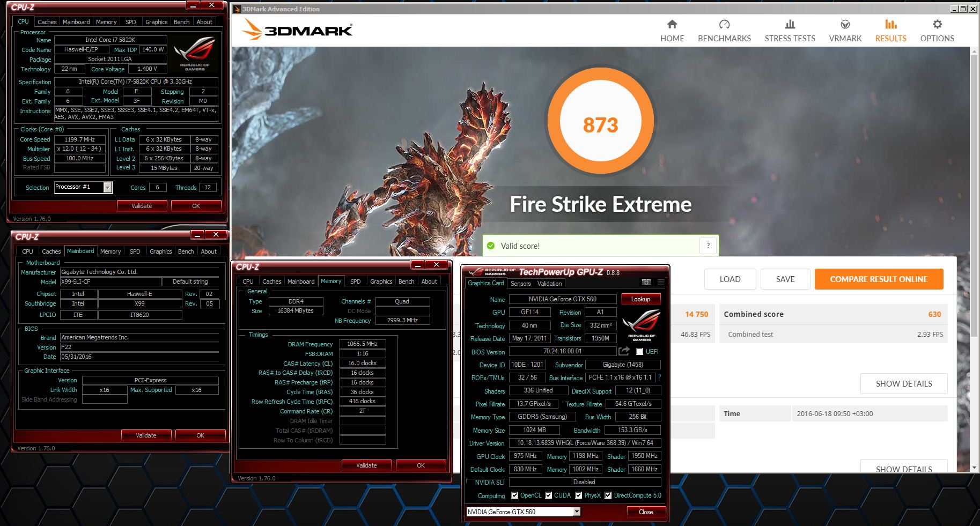This screenshot has width=980, height=526.
Task: Click Bandwidth value '153.3 GB/s'
Action: click(x=632, y=430)
